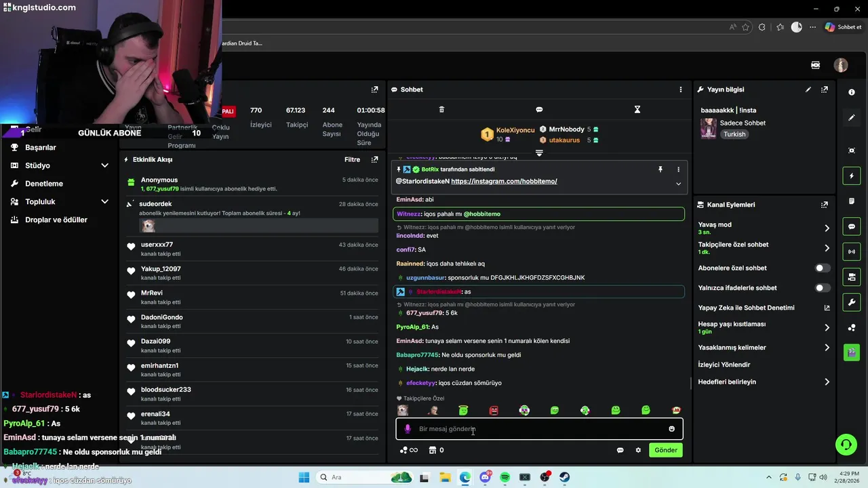Click the info icon in the right sidebar
Image resolution: width=868 pixels, height=488 pixels.
click(x=852, y=92)
